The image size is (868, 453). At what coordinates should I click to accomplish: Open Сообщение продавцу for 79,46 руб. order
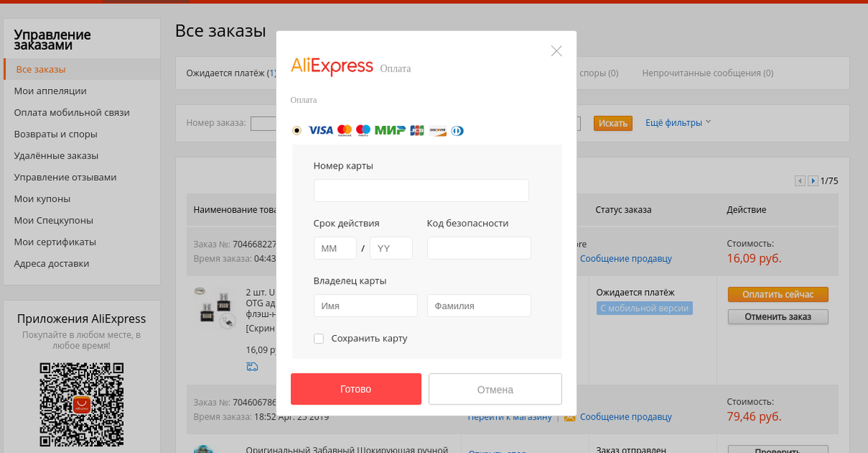[626, 417]
